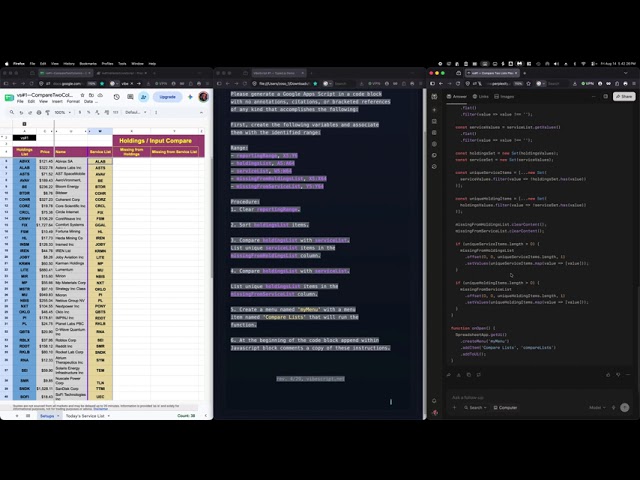Open the Google account avatar in Sheets
The height and width of the screenshot is (480, 640).
click(203, 97)
